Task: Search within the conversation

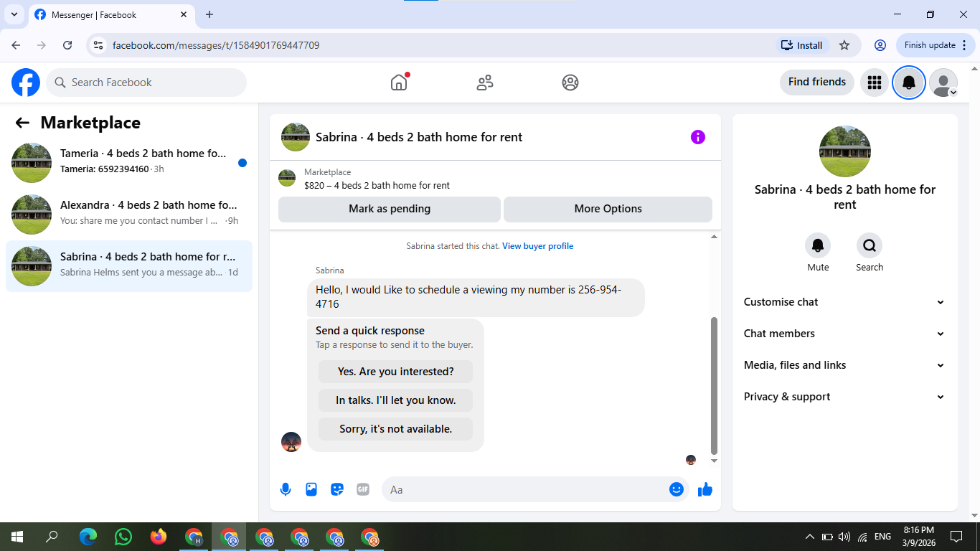Action: point(870,246)
